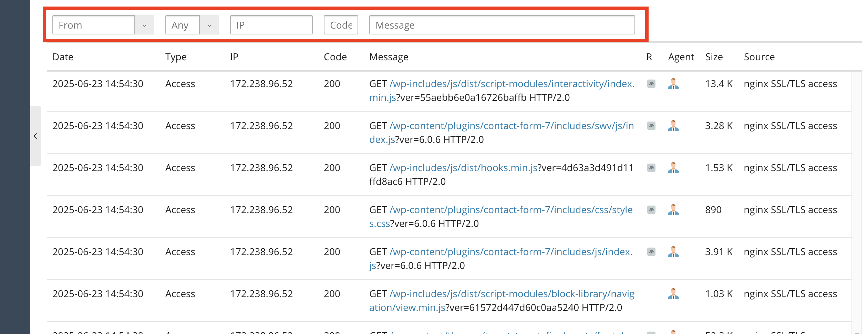Click the 13.4 K size value
The image size is (868, 334).
719,84
